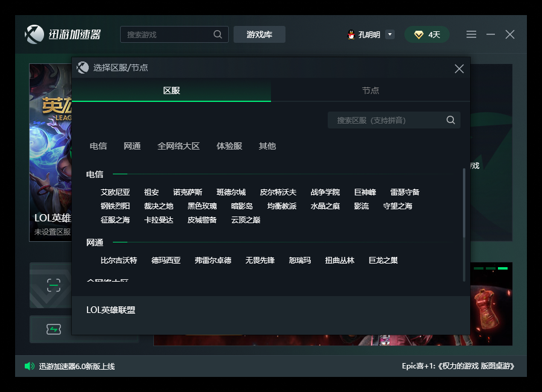Click the QQ penguin avatar icon
The width and height of the screenshot is (542, 392).
[x=351, y=34]
